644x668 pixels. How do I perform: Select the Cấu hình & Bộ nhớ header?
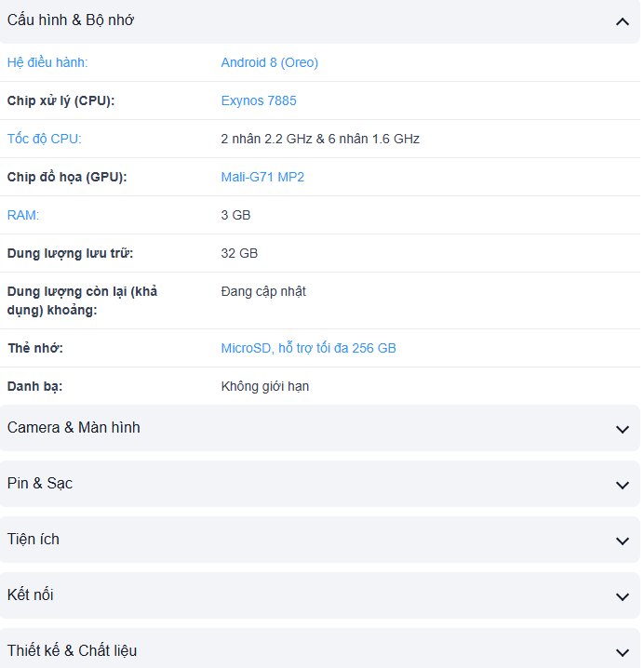(x=71, y=20)
